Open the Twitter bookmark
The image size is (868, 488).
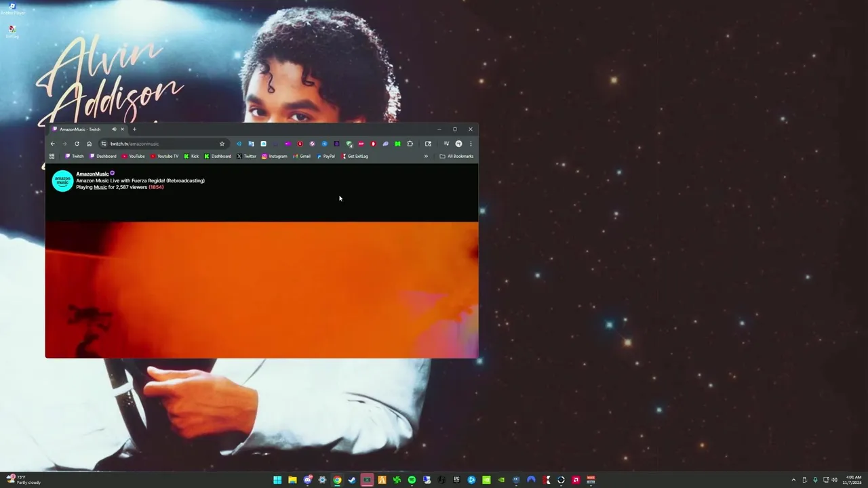click(x=247, y=157)
